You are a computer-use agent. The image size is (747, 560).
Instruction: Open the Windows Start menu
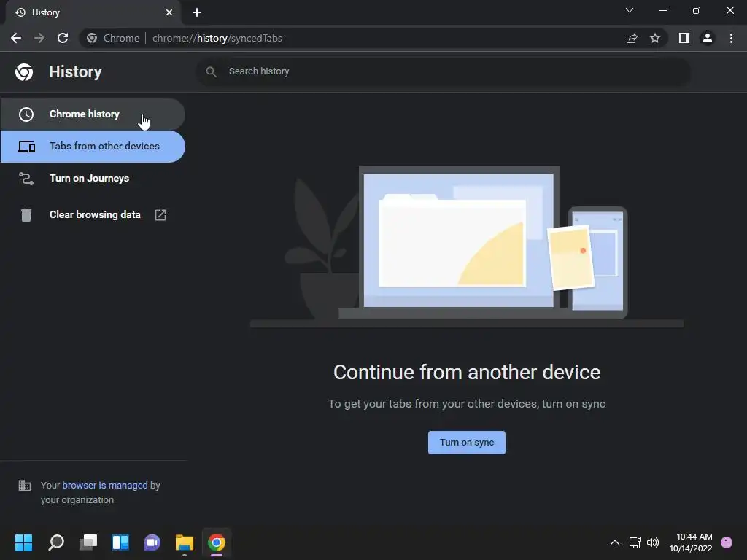coord(23,542)
